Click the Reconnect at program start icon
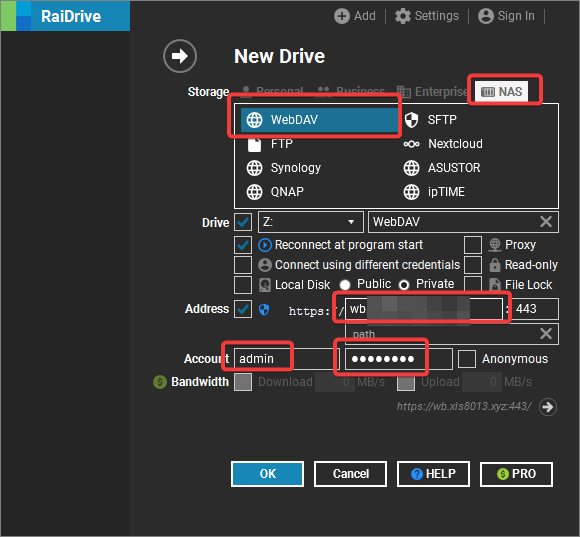The height and width of the screenshot is (537, 580). (x=265, y=245)
